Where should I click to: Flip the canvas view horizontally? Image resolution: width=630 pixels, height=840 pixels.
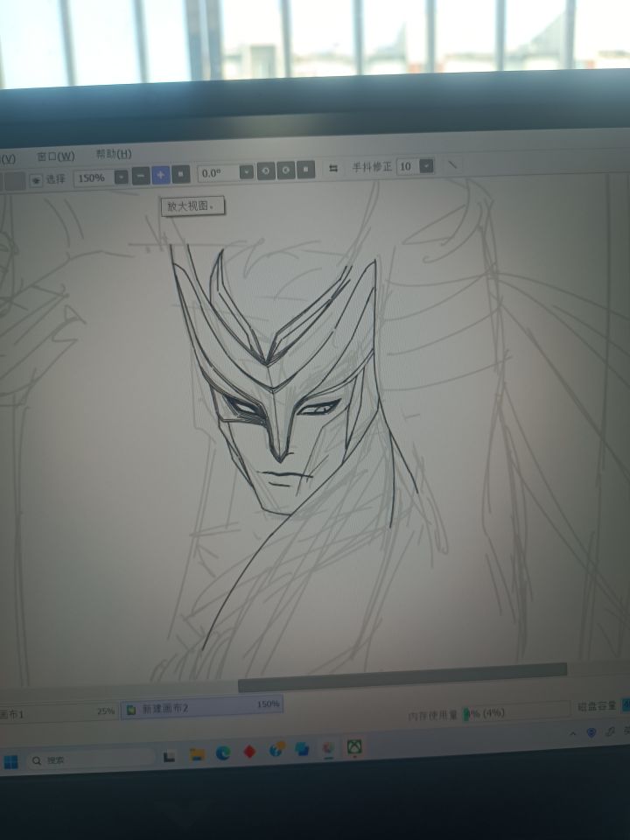333,168
